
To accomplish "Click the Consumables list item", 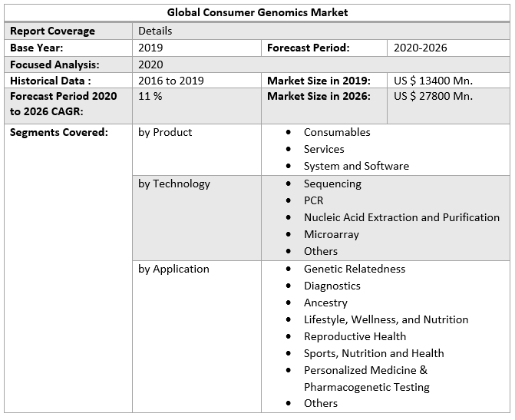I will point(337,132).
